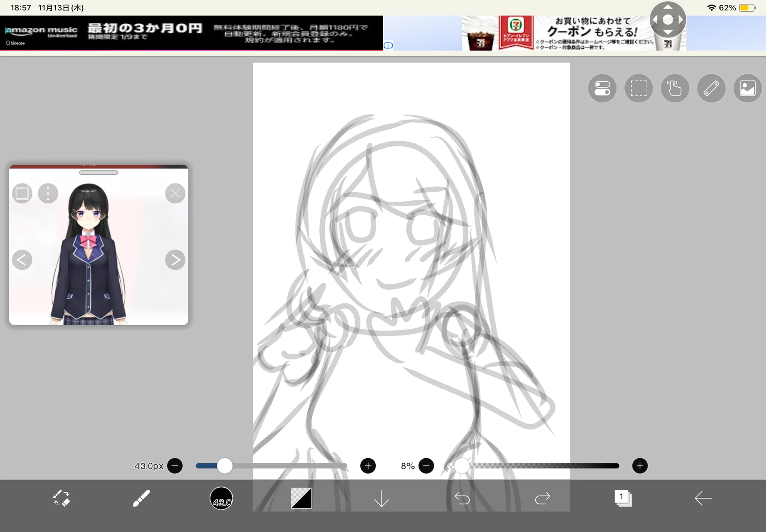This screenshot has width=766, height=532.
Task: Tap the 18:57 clock in status bar
Action: [x=21, y=8]
